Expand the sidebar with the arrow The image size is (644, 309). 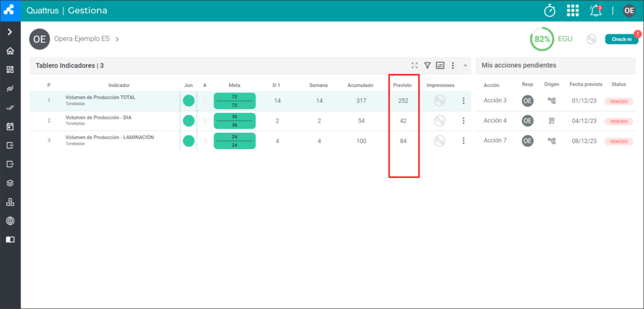10,32
